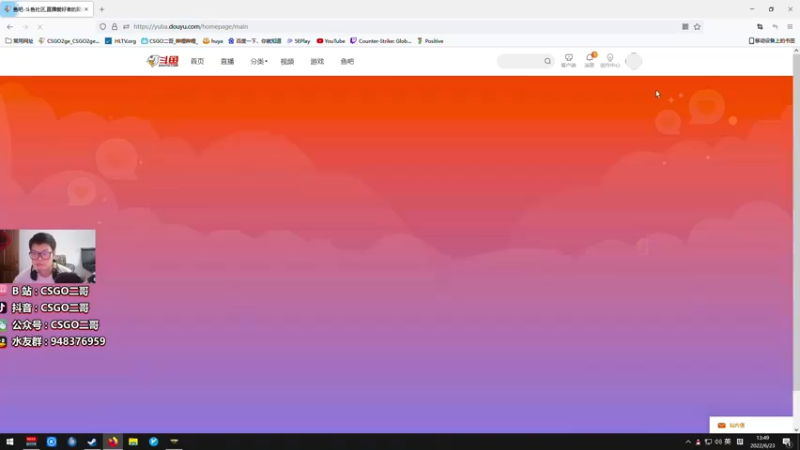Open the Firefox taskbar icon
The height and width of the screenshot is (450, 800).
coord(113,441)
